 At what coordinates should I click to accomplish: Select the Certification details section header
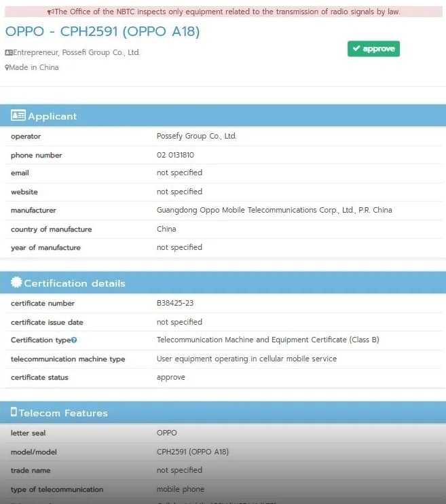(223, 283)
